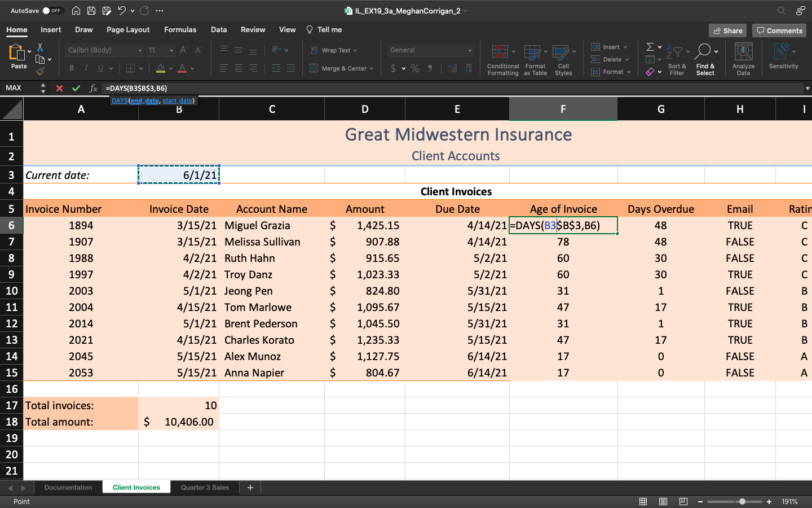Click the zoom slider handle

(742, 502)
